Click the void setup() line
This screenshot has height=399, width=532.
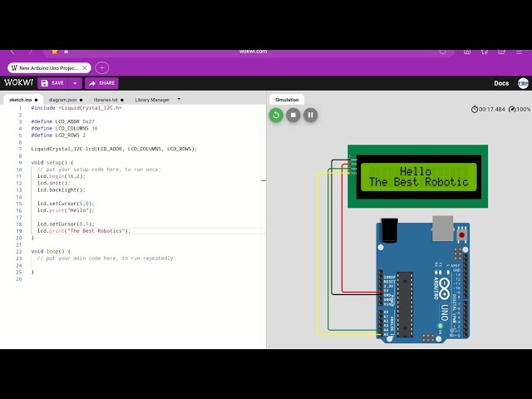52,163
